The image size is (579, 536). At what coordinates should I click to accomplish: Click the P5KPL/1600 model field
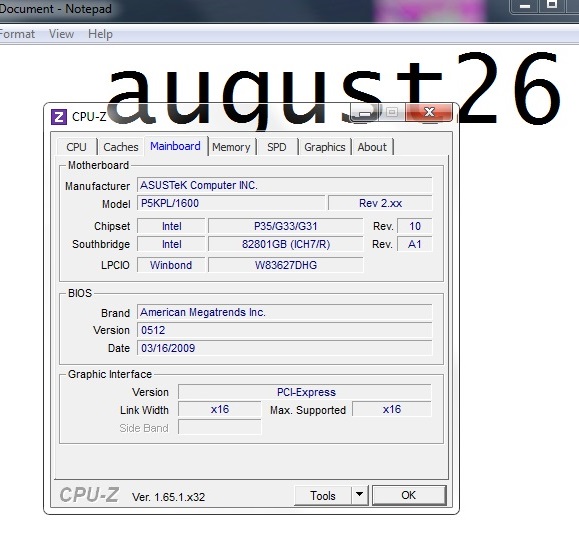coord(231,203)
